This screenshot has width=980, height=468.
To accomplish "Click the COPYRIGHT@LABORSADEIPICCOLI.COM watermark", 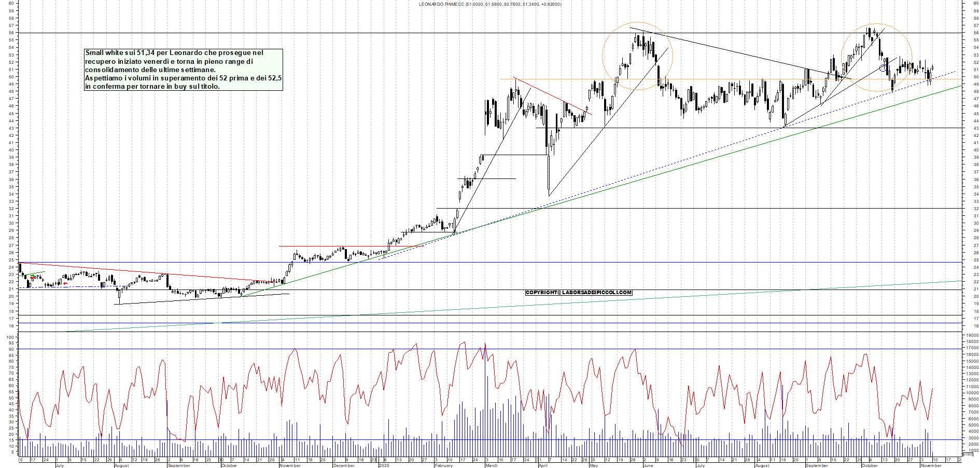I will (579, 292).
